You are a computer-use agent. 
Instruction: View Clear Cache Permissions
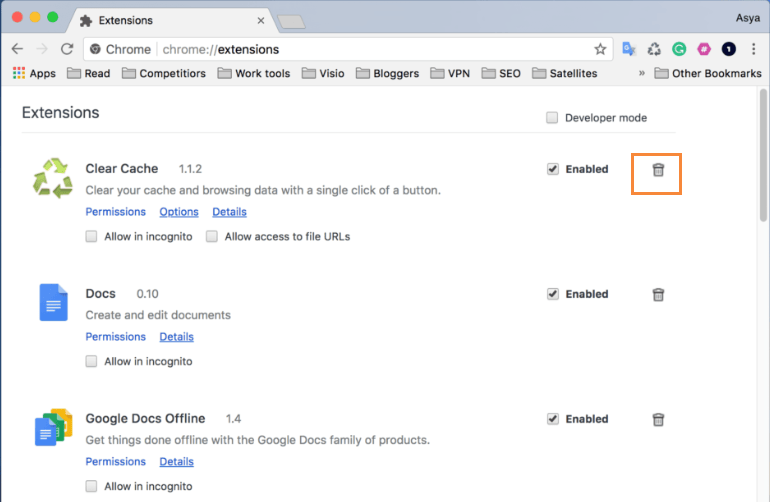(x=115, y=212)
